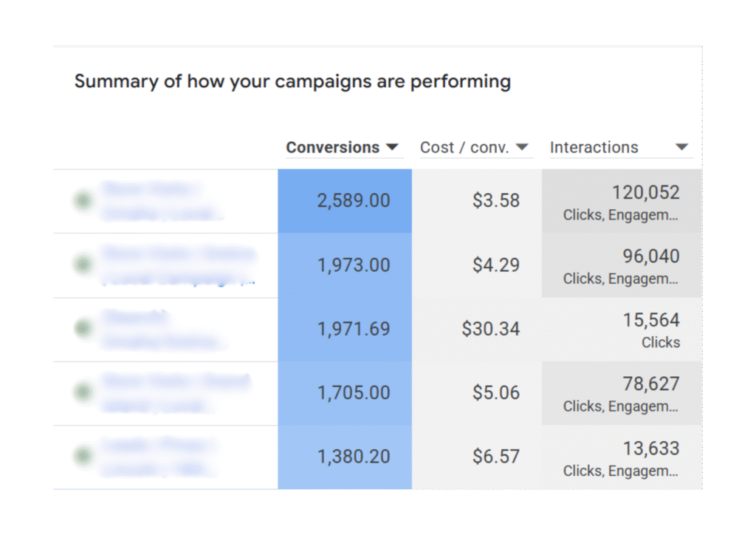Click the $3.58 cost per conversion cell
Viewport: 756px width, 535px height.
pos(477,201)
